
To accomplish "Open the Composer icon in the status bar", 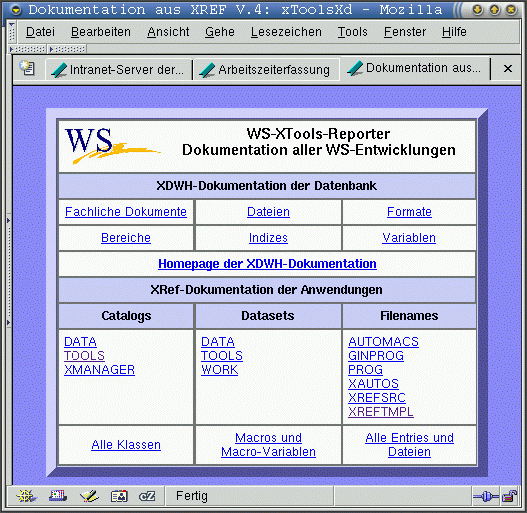I will [x=89, y=496].
